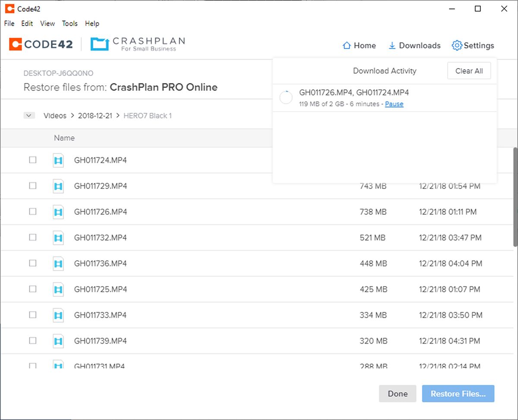The height and width of the screenshot is (420, 518).
Task: Tick the checkbox next to GH011733.MP4
Action: pyautogui.click(x=32, y=315)
